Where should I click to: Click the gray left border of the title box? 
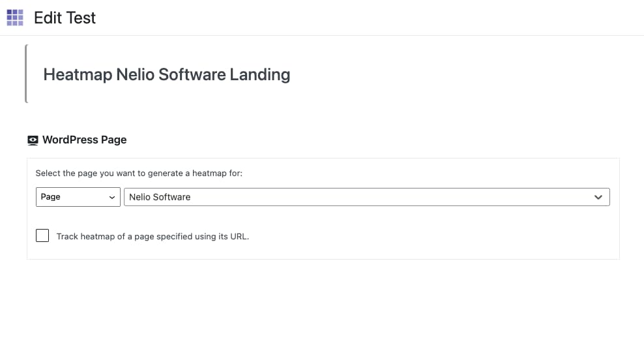pyautogui.click(x=25, y=74)
